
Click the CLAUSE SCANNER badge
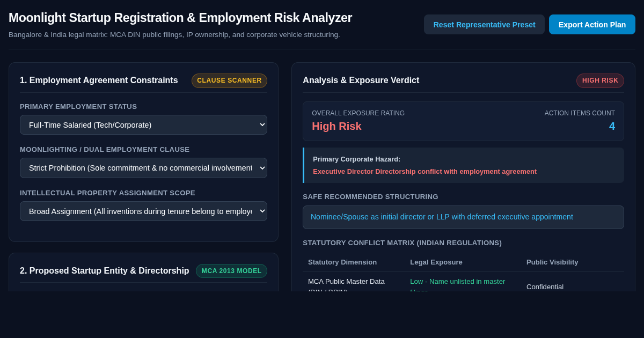[x=229, y=80]
